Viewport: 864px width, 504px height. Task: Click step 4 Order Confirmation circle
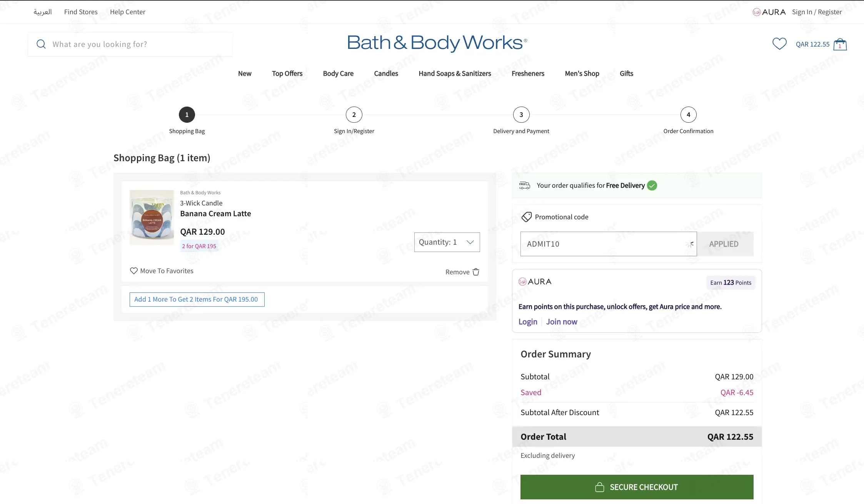pos(689,115)
